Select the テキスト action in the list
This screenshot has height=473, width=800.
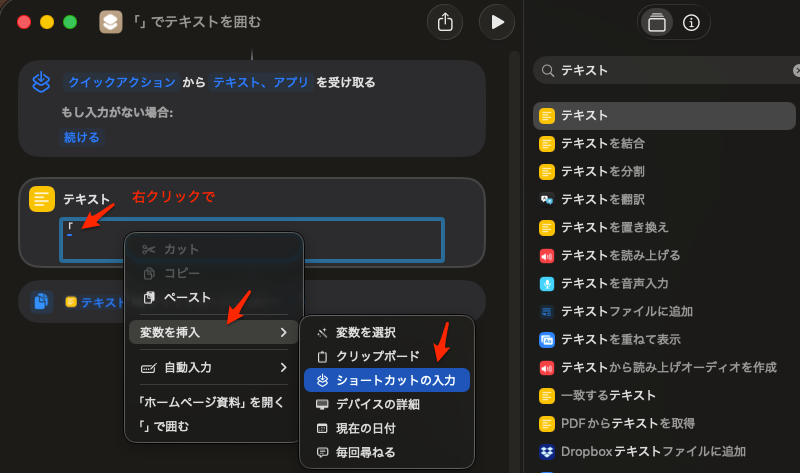coord(664,116)
